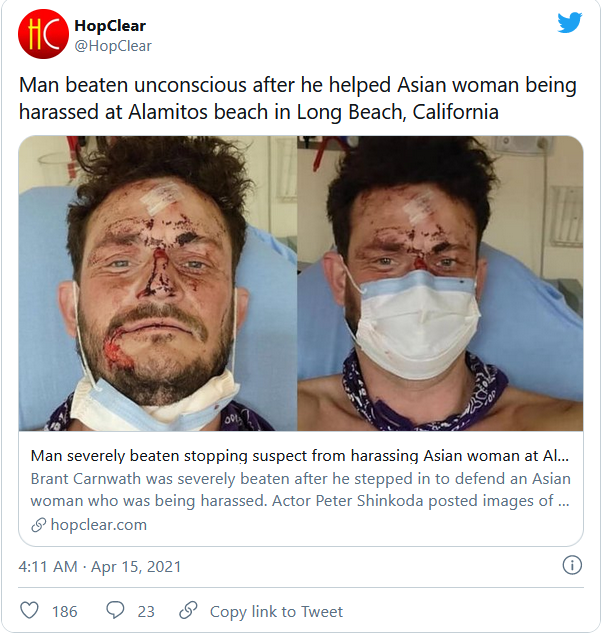Click the 186 likes count
601x636 pixels.
[x=64, y=611]
